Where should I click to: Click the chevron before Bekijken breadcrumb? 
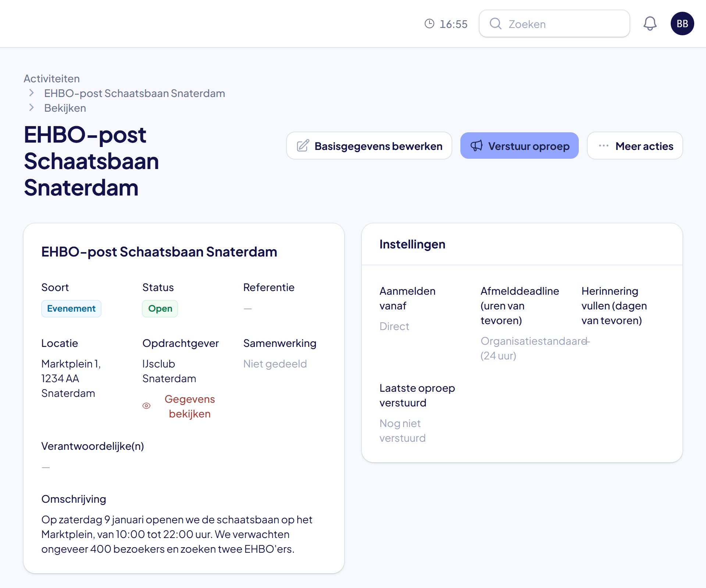pos(32,108)
